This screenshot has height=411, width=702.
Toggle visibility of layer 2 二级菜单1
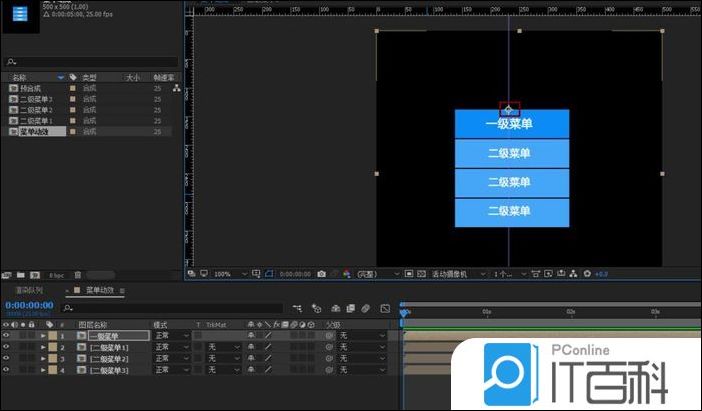click(6, 347)
